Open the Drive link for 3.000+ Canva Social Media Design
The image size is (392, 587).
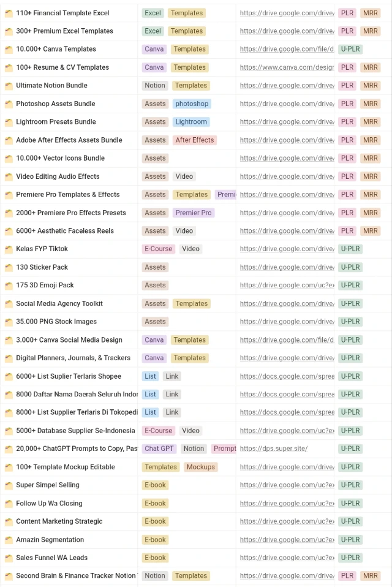tap(287, 340)
